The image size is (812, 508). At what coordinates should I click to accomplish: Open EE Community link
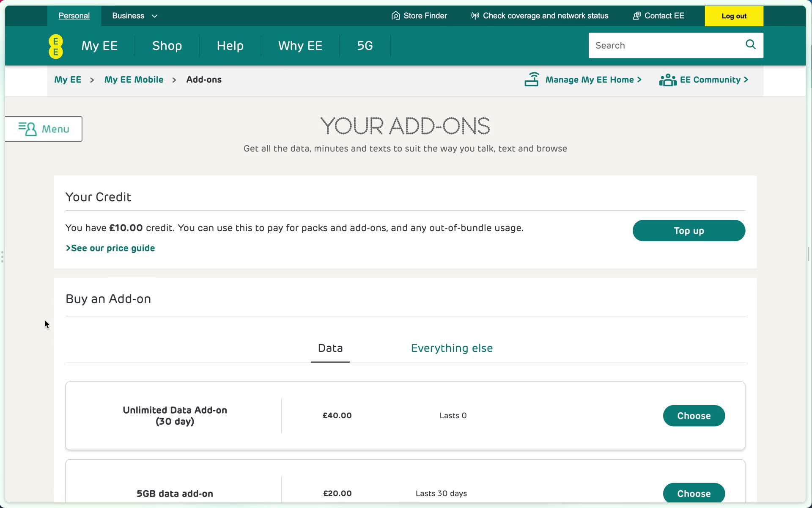click(714, 80)
